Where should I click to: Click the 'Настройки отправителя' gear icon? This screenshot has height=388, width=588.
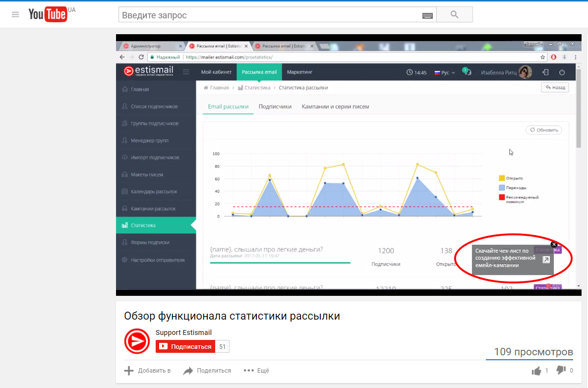124,260
